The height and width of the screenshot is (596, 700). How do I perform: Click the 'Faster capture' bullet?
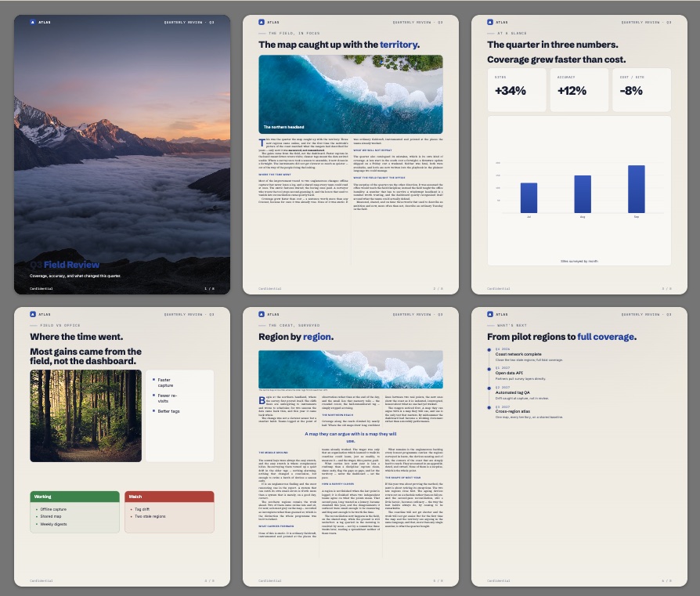point(164,383)
